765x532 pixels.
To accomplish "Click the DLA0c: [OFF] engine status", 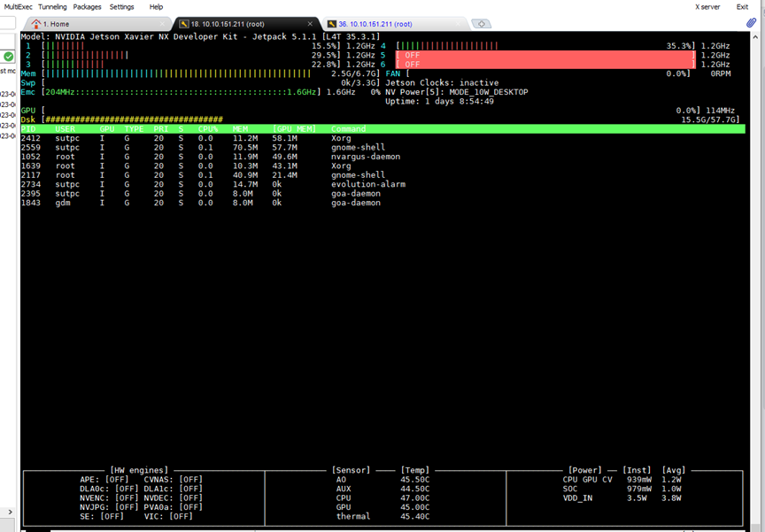I will tap(109, 489).
